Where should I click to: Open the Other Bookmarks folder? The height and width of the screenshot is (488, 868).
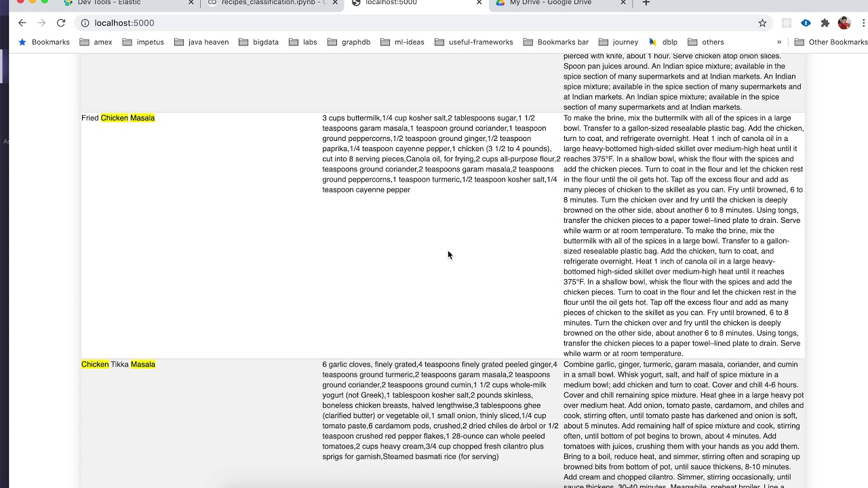tap(831, 42)
